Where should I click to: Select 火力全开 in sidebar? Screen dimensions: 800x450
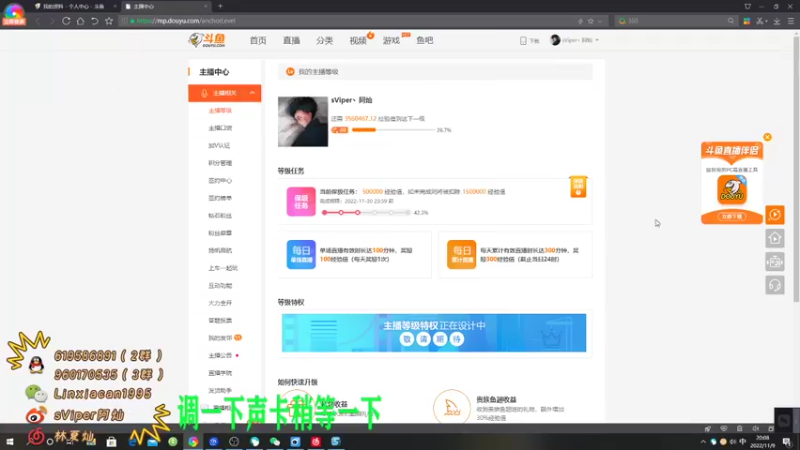click(x=220, y=303)
